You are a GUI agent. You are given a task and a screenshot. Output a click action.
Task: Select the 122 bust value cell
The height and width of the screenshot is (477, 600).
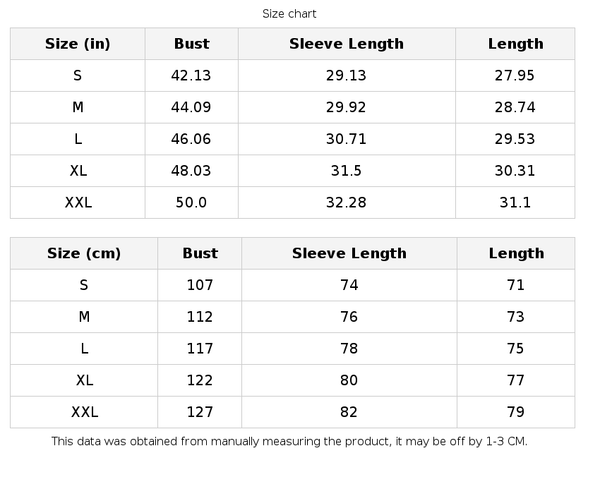tap(200, 380)
